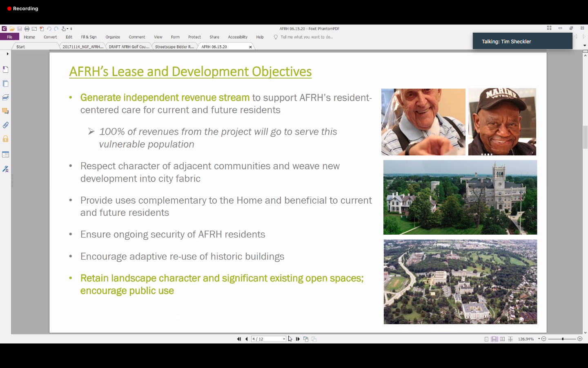588x368 pixels.
Task: Switch to the DRAFT AFRH Golf Course tab
Action: [129, 47]
